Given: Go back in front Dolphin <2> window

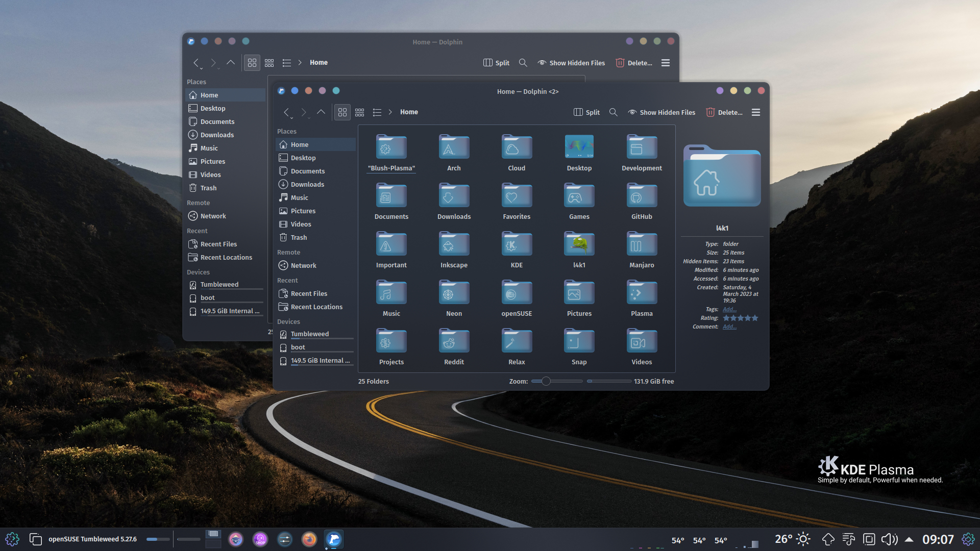Looking at the screenshot, I should [287, 112].
